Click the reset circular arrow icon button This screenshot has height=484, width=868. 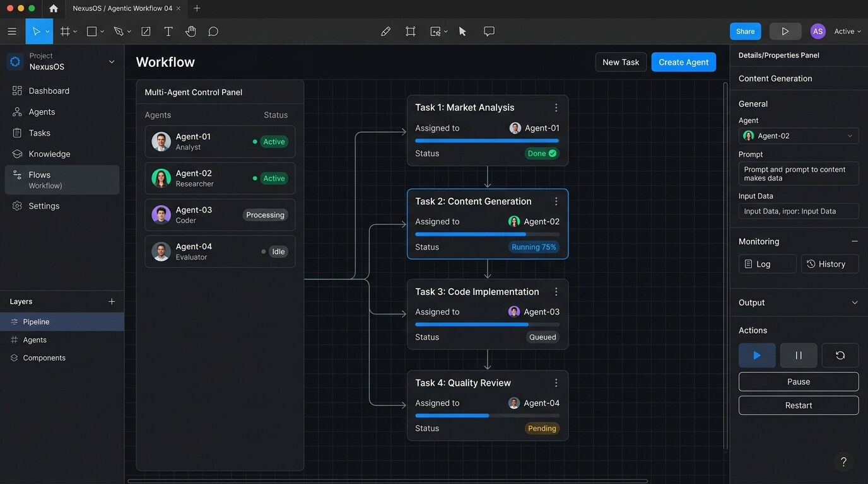pyautogui.click(x=840, y=355)
